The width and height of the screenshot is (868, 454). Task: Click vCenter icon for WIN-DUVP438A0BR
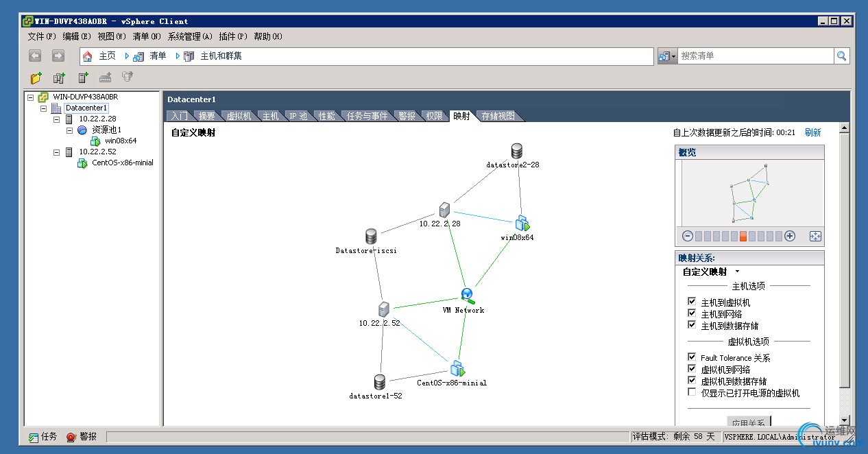[x=43, y=97]
